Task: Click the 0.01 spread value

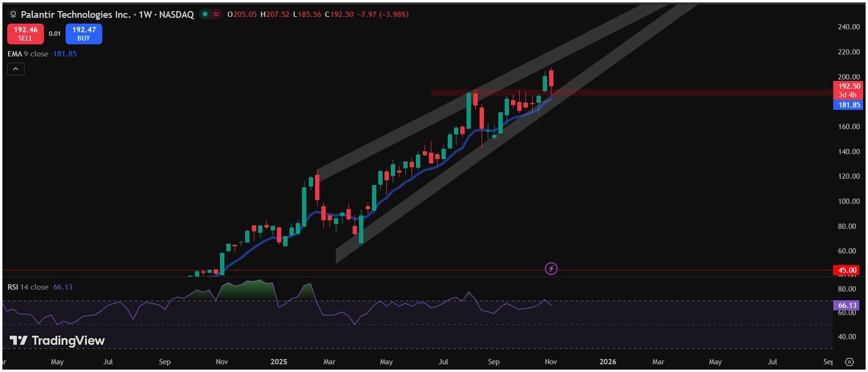Action: 55,34
